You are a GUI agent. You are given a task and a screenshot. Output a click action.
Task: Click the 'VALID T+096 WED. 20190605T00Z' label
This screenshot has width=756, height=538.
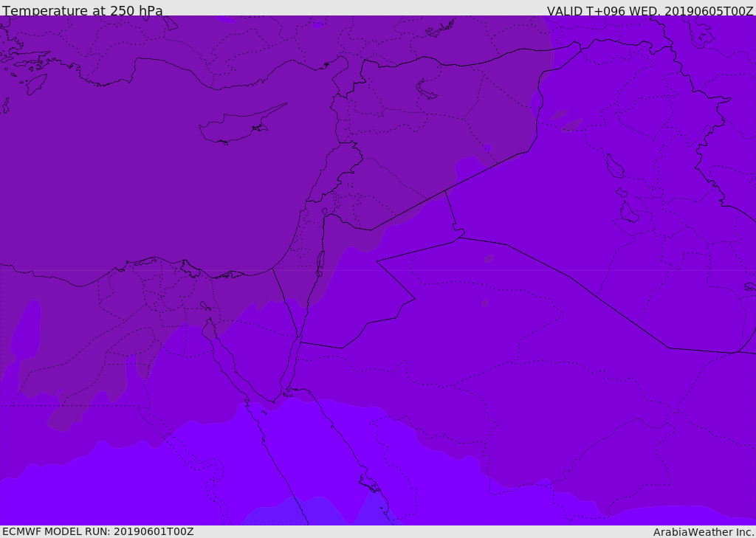[650, 11]
